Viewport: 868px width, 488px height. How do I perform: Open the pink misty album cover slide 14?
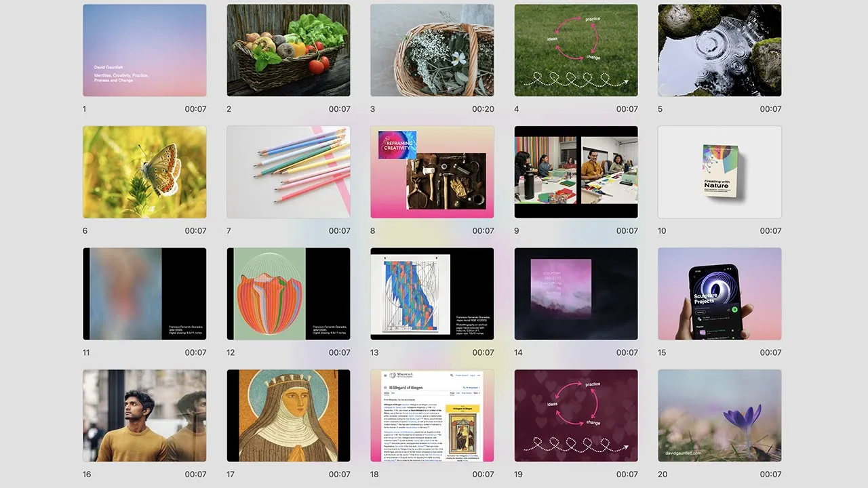[x=576, y=293]
